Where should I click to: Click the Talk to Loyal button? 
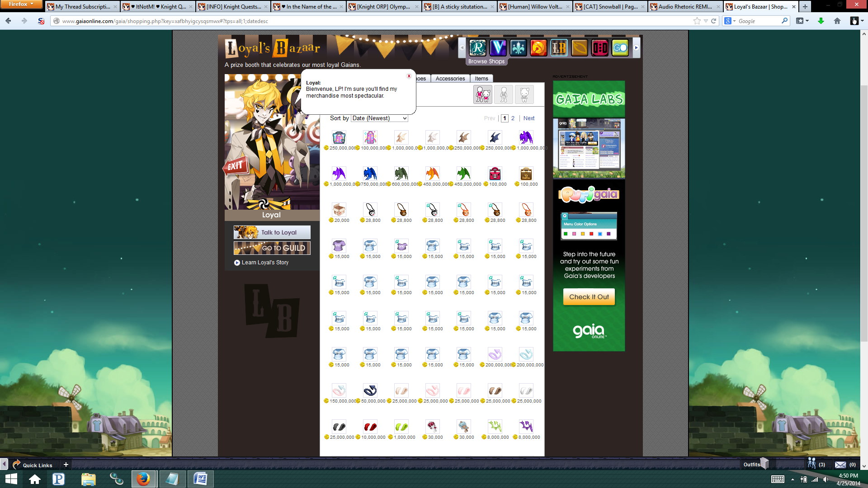[272, 232]
